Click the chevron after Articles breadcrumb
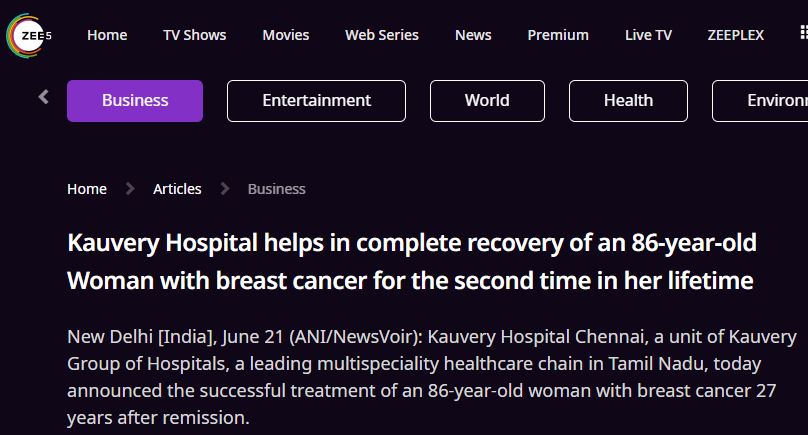 (225, 189)
